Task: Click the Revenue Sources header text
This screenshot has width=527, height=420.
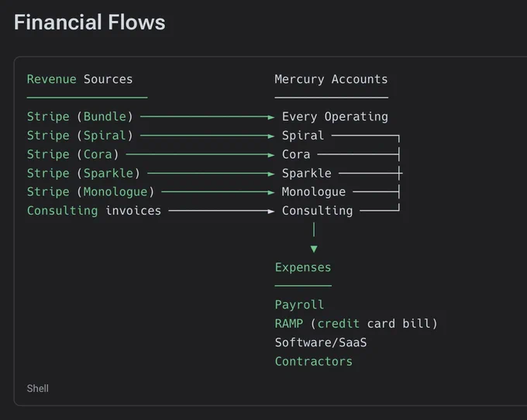Action: pyautogui.click(x=80, y=79)
